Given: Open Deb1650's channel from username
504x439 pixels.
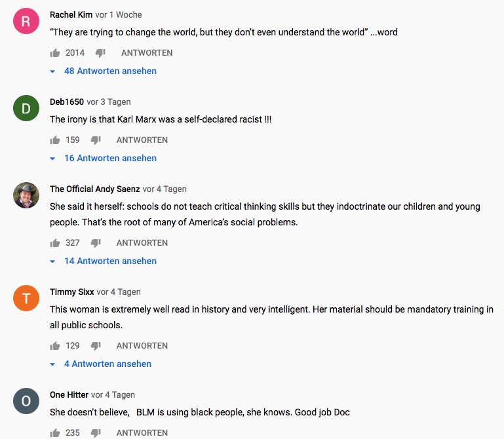Looking at the screenshot, I should 67,102.
